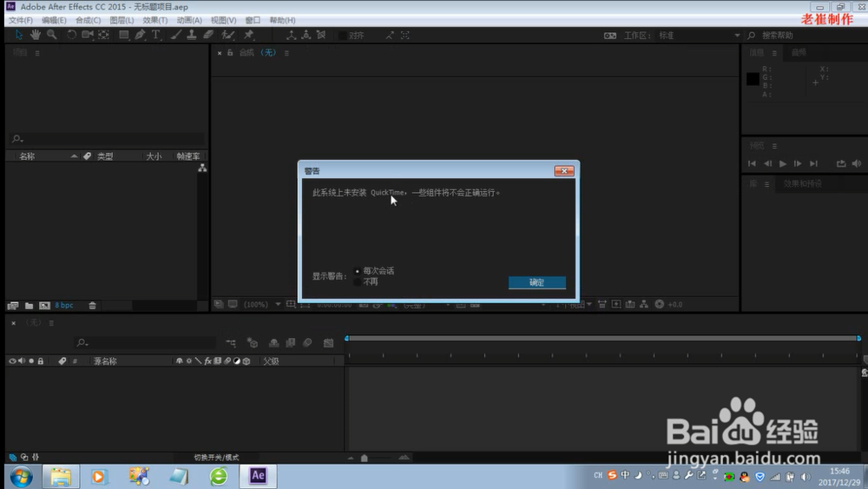This screenshot has width=868, height=489.
Task: Sort by the 名称 column arrow
Action: (x=74, y=156)
